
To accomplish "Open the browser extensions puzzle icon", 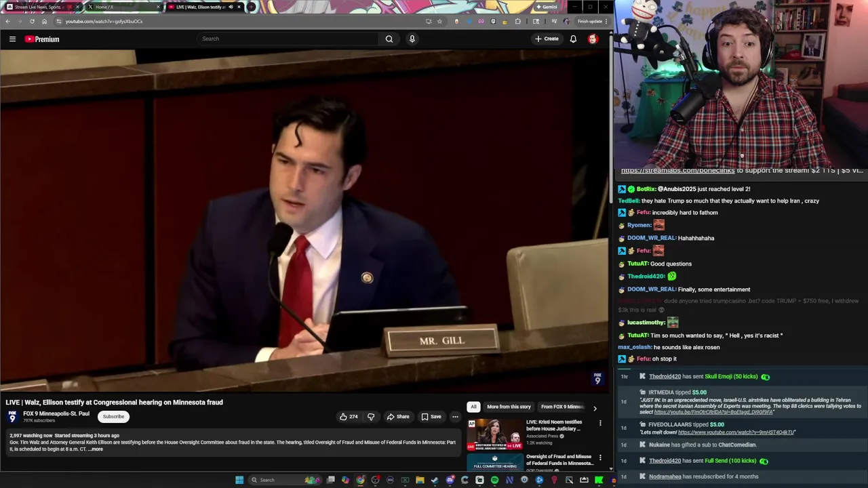I will tap(518, 21).
